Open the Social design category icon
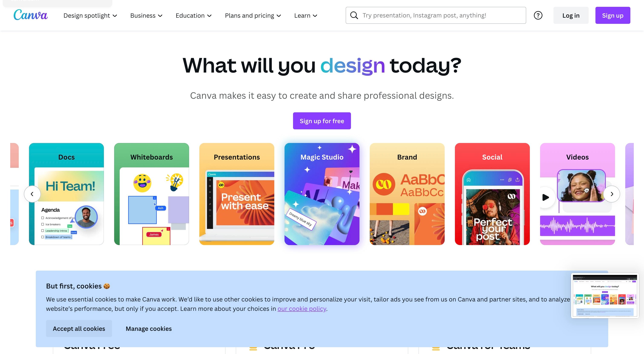This screenshot has height=354, width=644. click(492, 194)
